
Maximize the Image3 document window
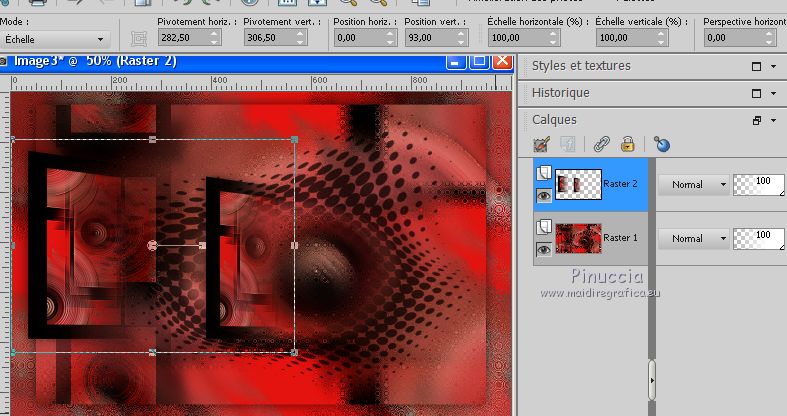coord(479,61)
